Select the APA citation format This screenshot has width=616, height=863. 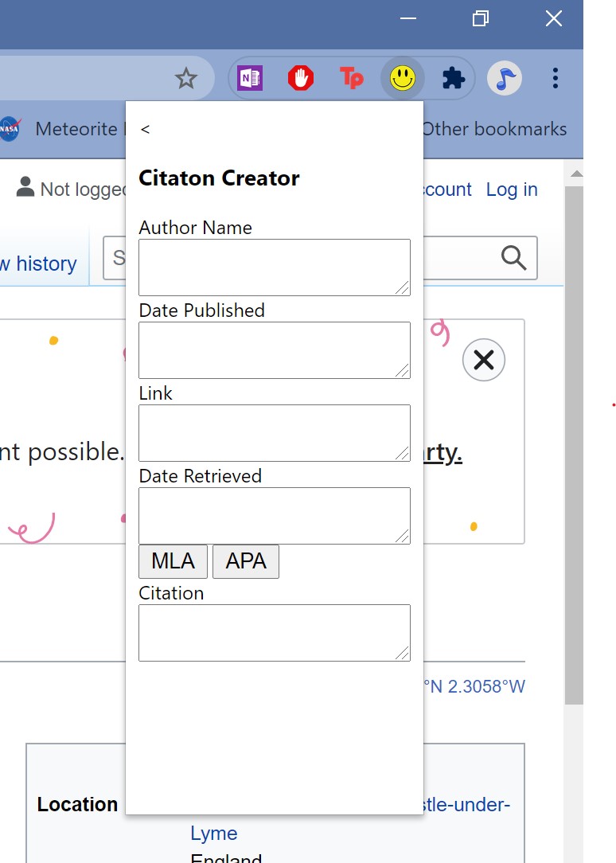tap(245, 561)
